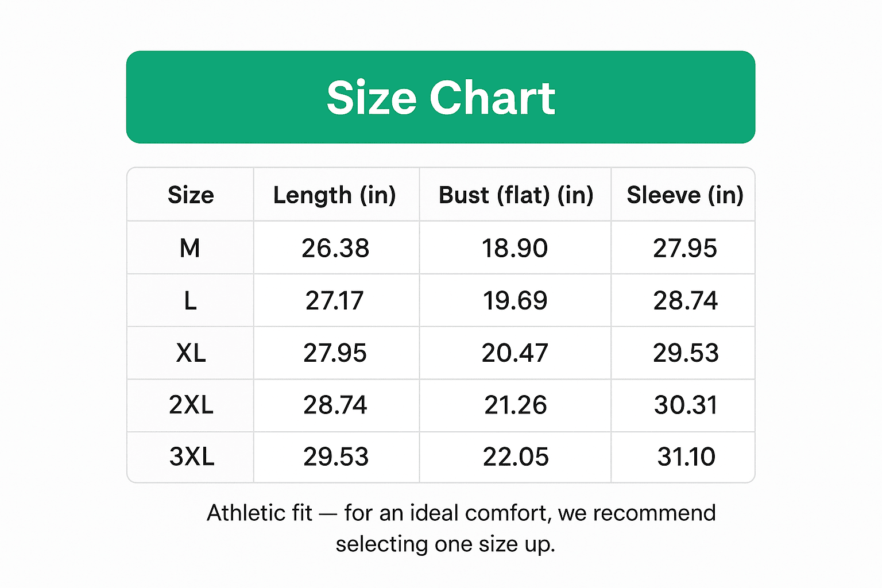Click the 19.69 bust value
882x588 pixels.
[x=515, y=300]
